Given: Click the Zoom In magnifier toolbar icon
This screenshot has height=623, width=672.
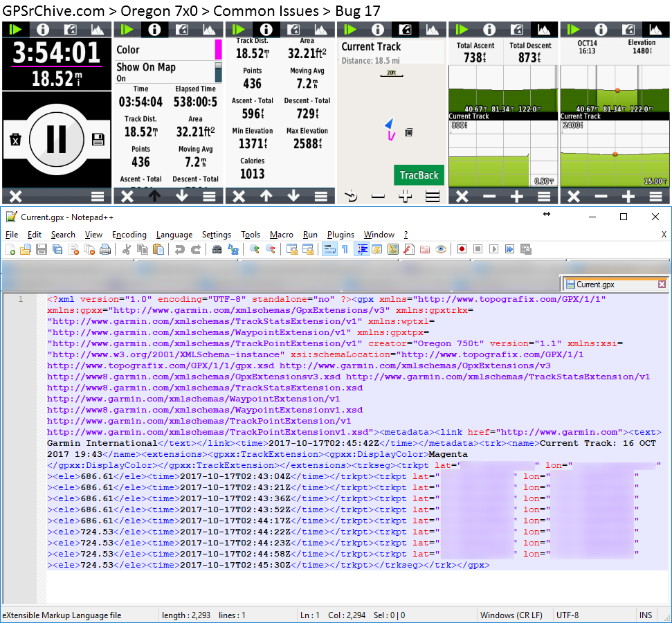Looking at the screenshot, I should click(255, 249).
